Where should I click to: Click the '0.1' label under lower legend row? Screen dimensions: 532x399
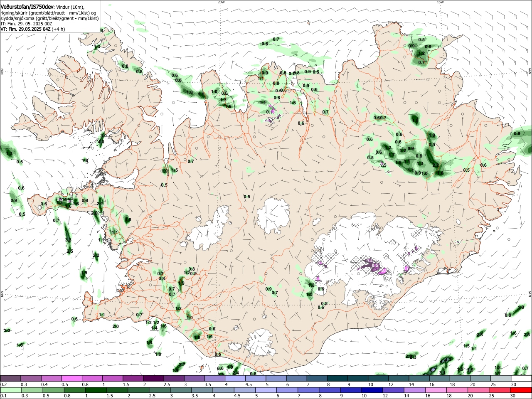pyautogui.click(x=3, y=396)
